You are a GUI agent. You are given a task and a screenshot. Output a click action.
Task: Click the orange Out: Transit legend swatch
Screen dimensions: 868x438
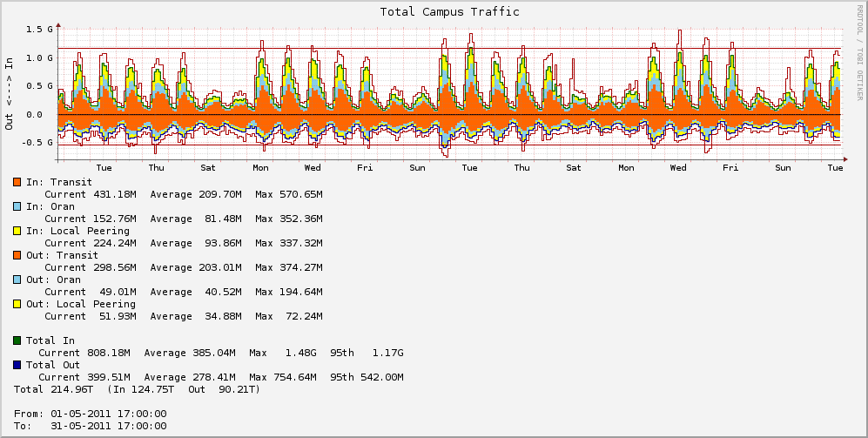[17, 255]
